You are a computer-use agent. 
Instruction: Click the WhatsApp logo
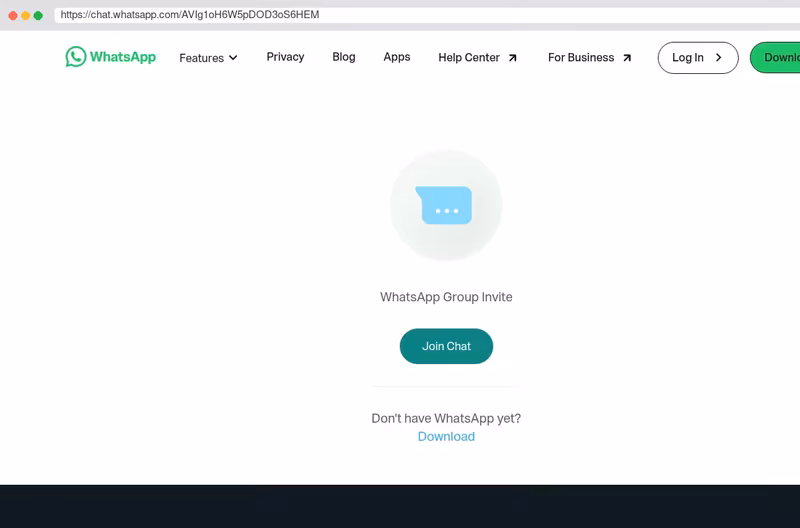pos(111,57)
